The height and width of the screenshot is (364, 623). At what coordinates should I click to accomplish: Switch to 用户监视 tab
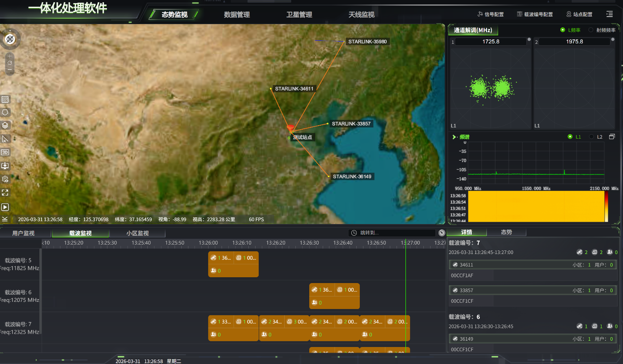point(23,233)
